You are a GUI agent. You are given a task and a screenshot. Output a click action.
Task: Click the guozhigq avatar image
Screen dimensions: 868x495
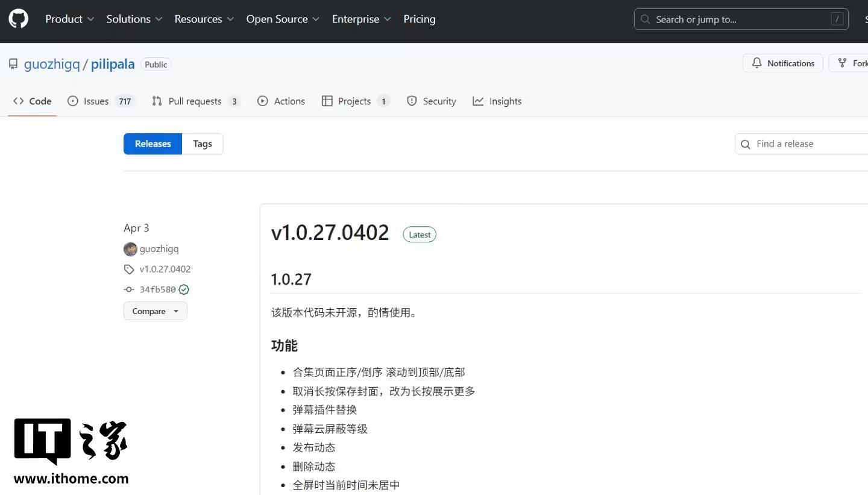130,249
